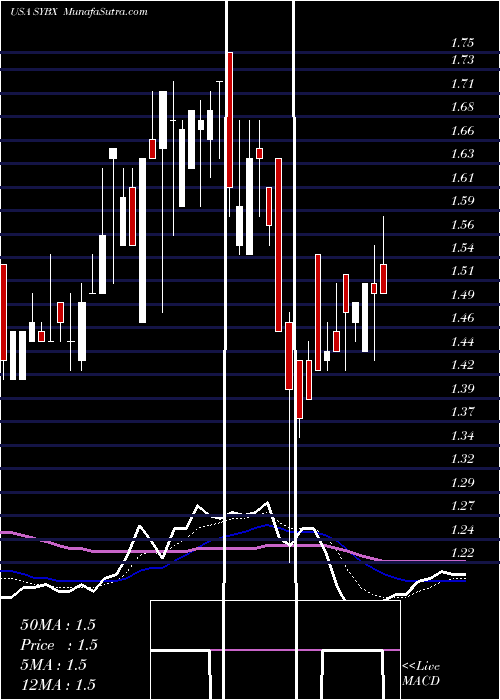The height and width of the screenshot is (700, 500).
Task: Click the 1.68 price axis label
Action: (x=462, y=107)
